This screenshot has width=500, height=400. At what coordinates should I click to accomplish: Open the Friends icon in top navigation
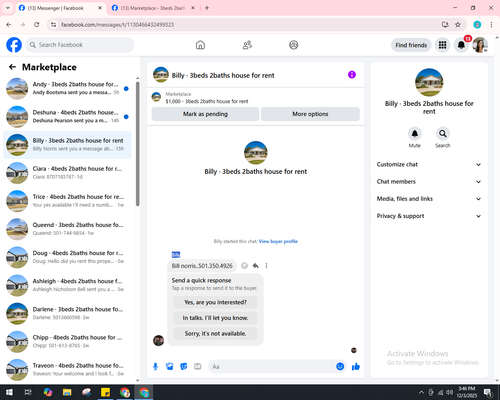(247, 45)
